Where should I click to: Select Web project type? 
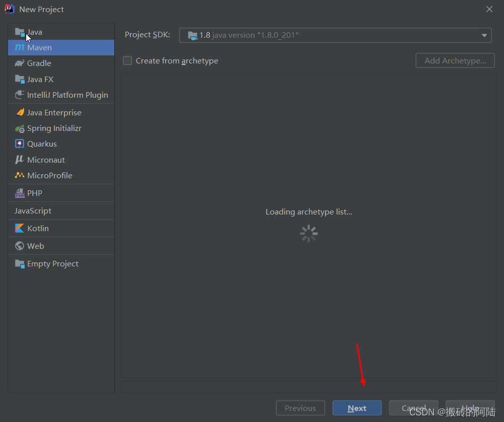point(61,246)
